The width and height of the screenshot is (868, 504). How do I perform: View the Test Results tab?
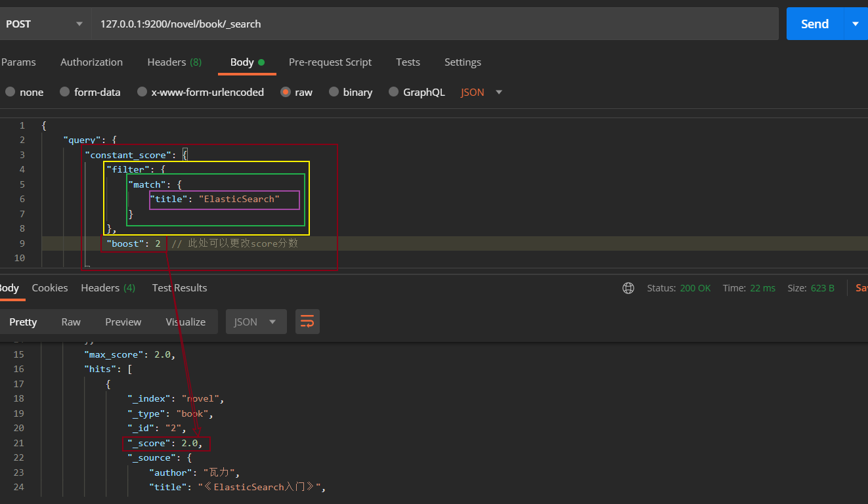(179, 288)
